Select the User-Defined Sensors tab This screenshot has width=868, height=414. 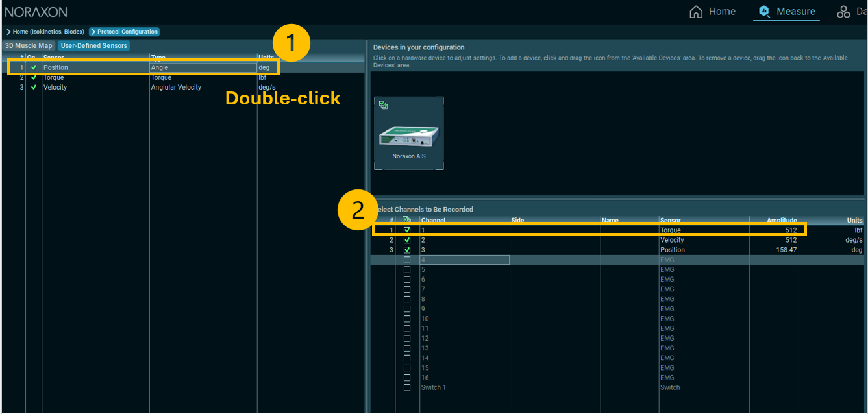point(94,45)
